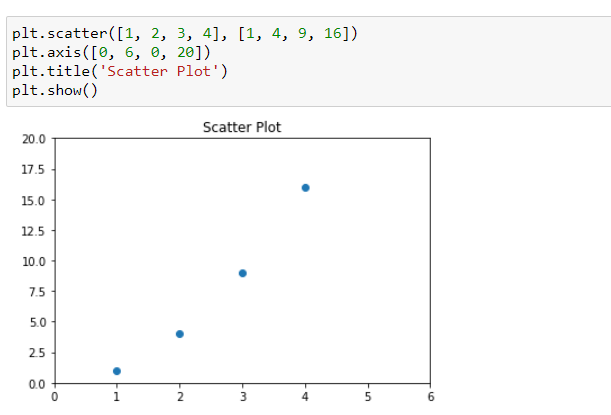This screenshot has height=415, width=611.
Task: Select the data point at x=4
Action: (306, 188)
